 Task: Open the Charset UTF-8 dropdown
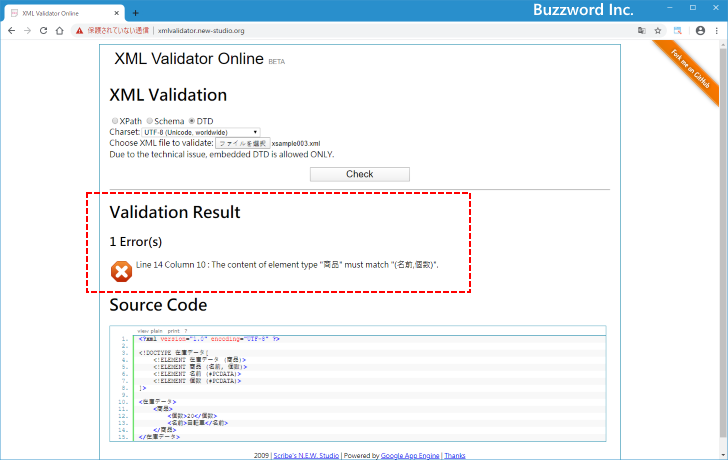(200, 132)
